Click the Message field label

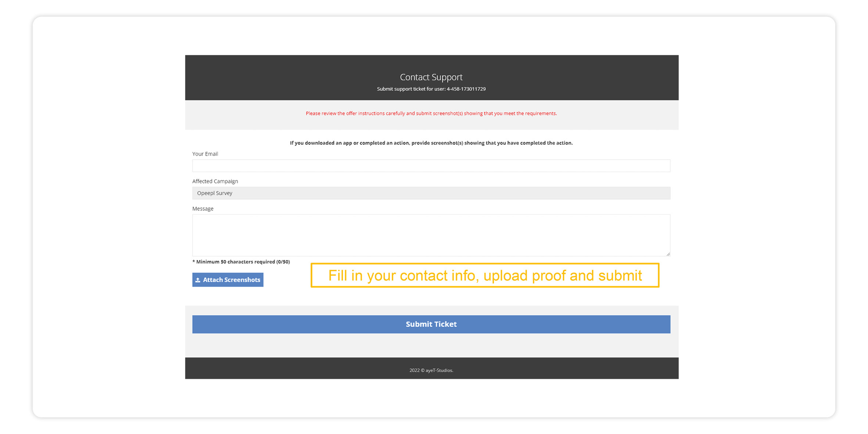click(203, 208)
